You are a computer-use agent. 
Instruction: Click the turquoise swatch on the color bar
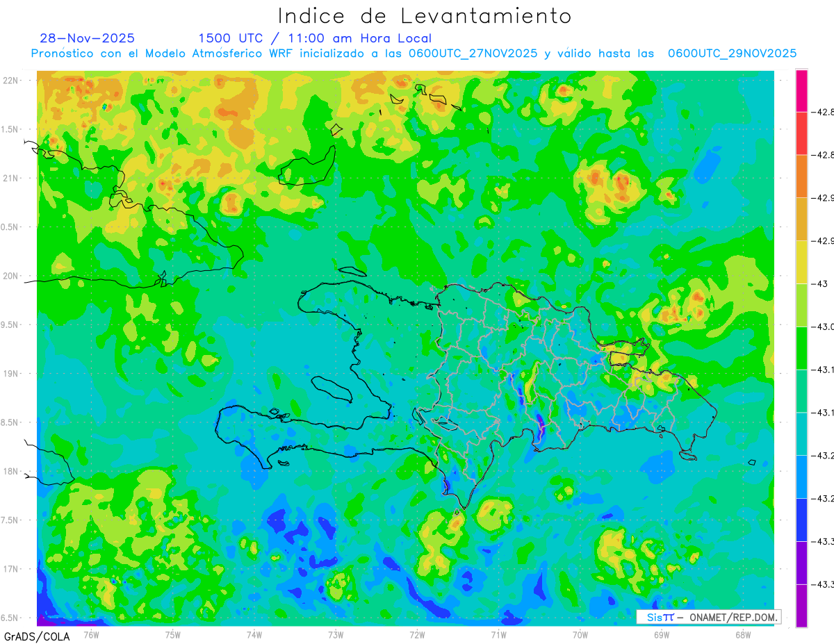click(801, 434)
